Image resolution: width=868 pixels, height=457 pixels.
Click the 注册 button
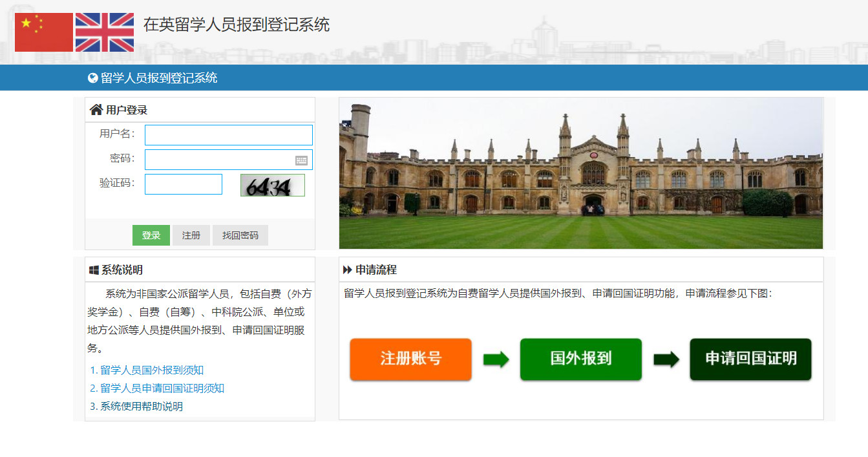click(191, 235)
